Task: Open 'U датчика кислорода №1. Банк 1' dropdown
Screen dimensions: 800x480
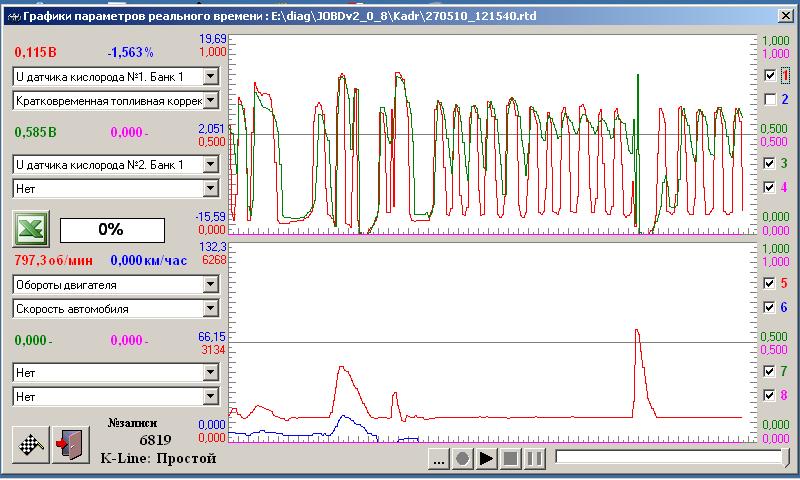Action: 210,76
